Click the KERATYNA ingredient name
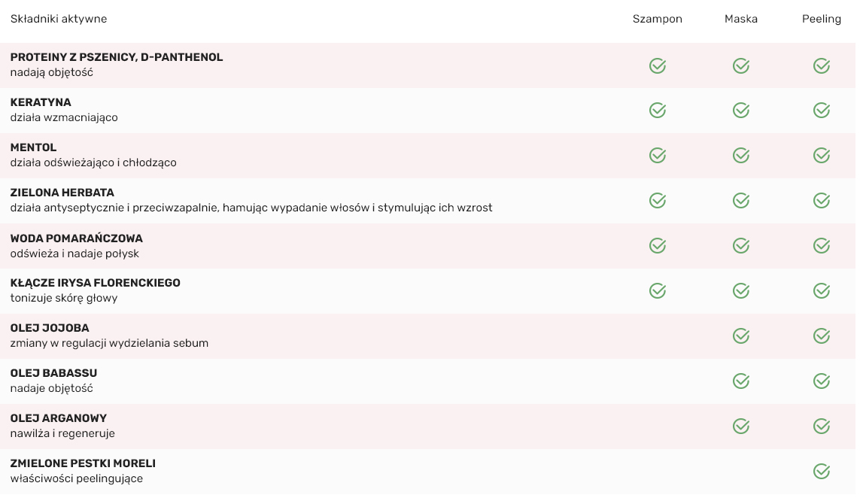This screenshot has width=860, height=504. (x=41, y=102)
